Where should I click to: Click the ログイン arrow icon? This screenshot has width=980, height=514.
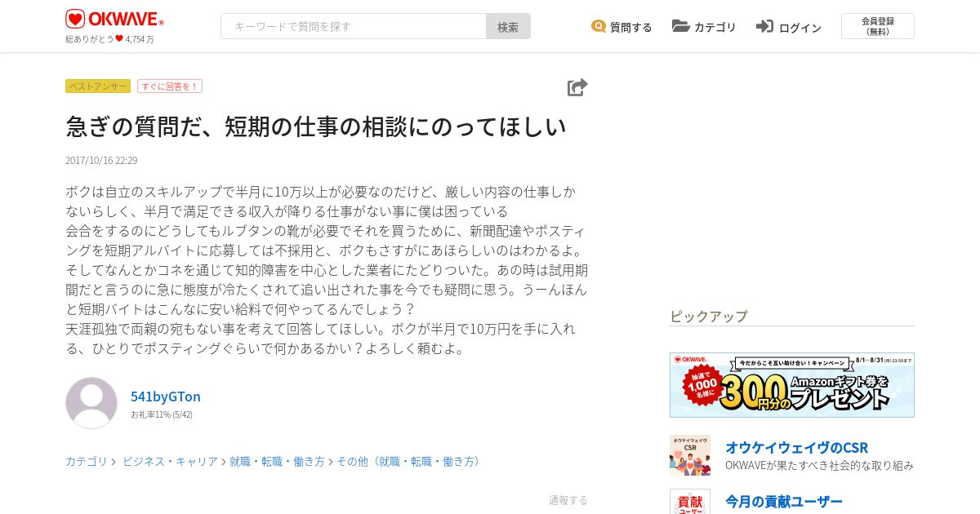[765, 26]
